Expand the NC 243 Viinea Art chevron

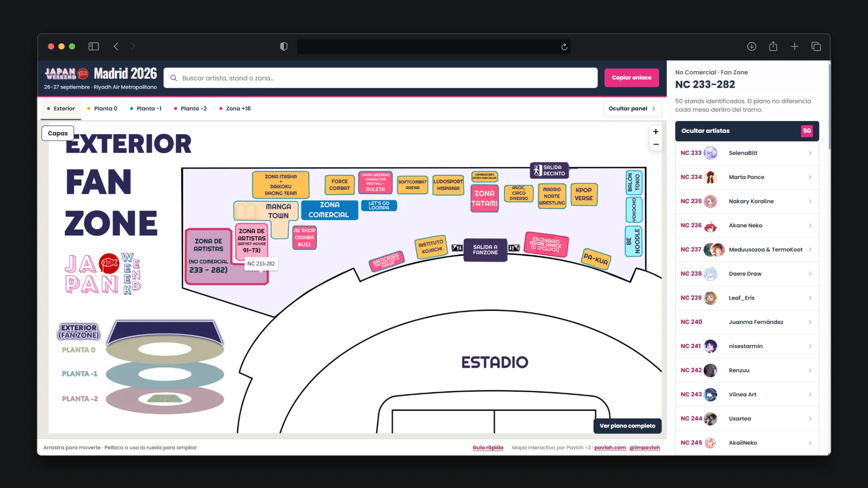click(810, 394)
